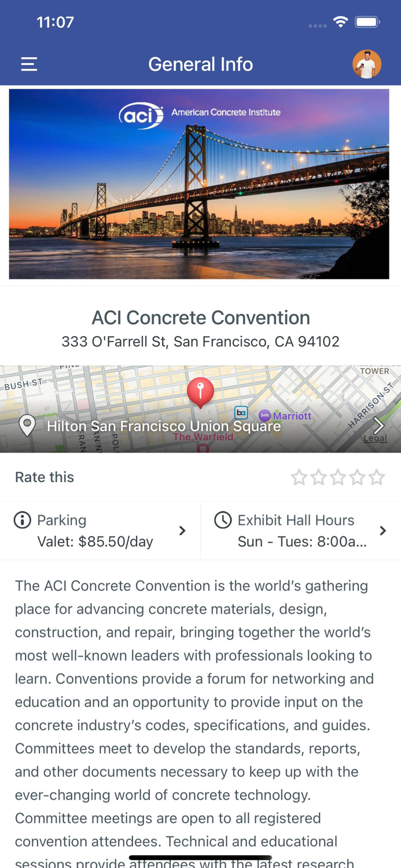Tap the middle star to rate three stars
The height and width of the screenshot is (868, 401).
coord(339,477)
